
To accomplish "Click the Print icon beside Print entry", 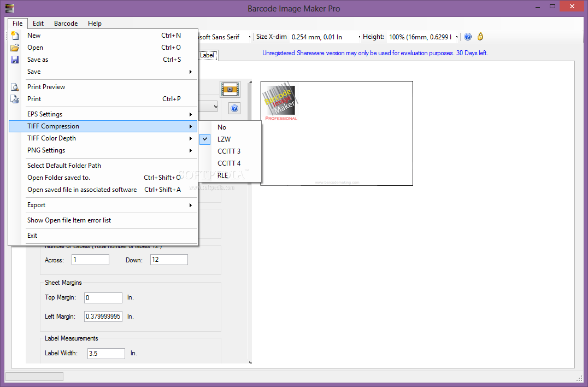I will (x=15, y=99).
